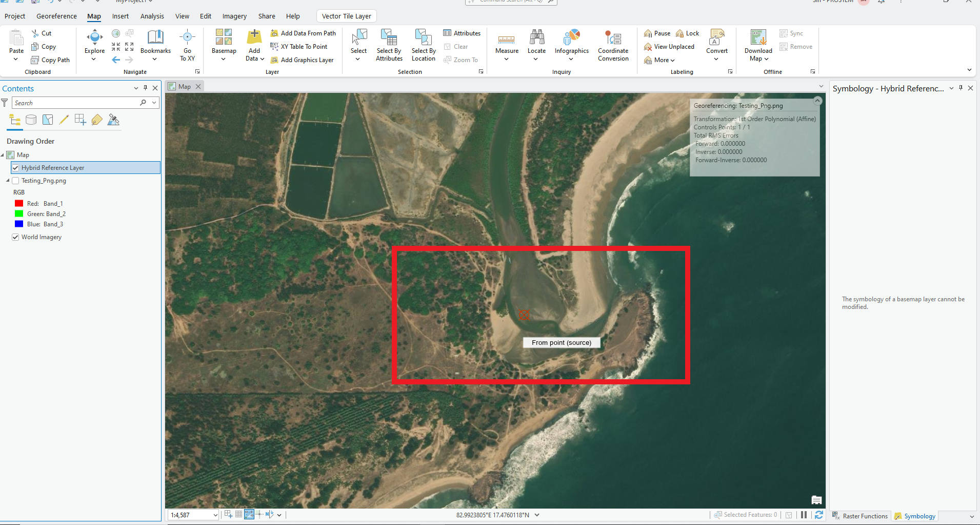Switch to List By Drawing Order view
This screenshot has height=525, width=980.
click(15, 120)
